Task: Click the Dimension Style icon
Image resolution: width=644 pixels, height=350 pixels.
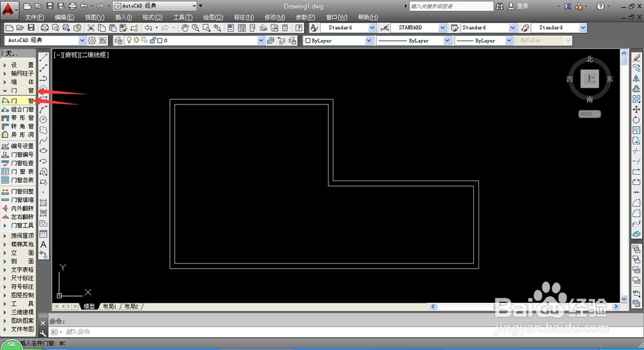Action: coord(385,28)
